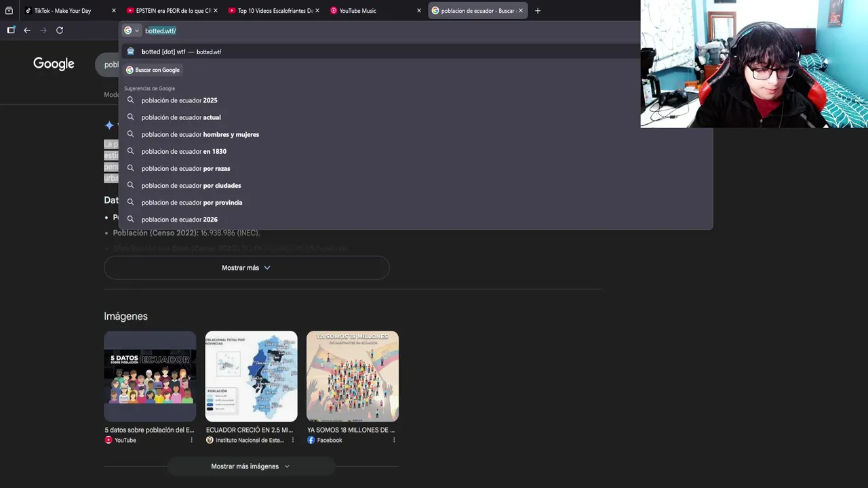Choose suggestion poblacion de ecuador por provincia
The width and height of the screenshot is (868, 488).
point(416,202)
